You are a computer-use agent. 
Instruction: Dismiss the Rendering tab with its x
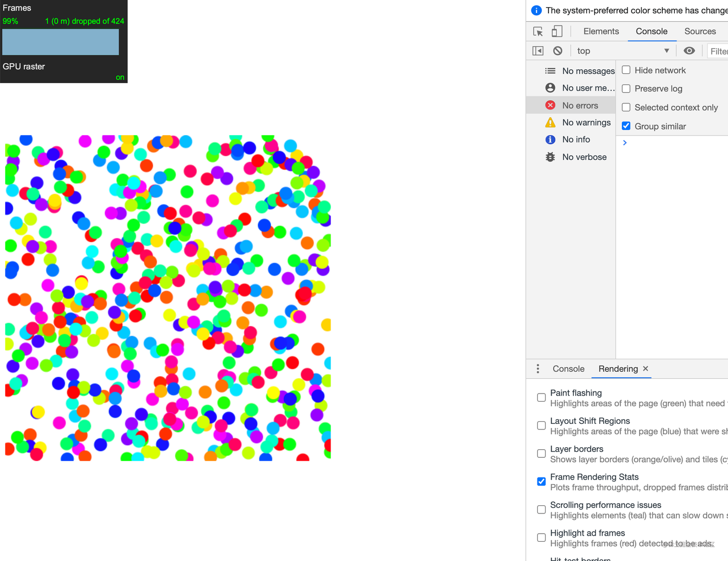[x=646, y=369]
